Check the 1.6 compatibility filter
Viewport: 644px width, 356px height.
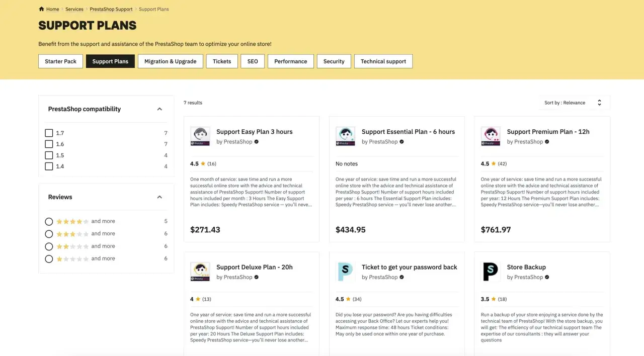[49, 144]
